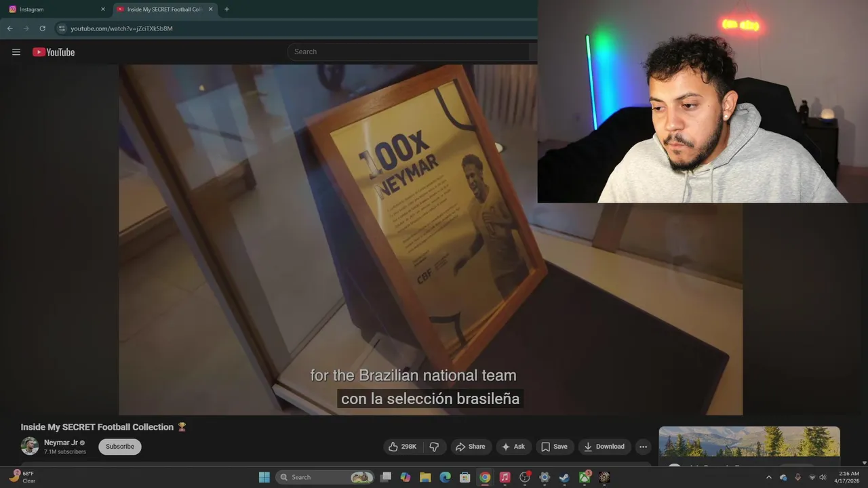This screenshot has width=868, height=488.
Task: Click the Neymar Jr channel avatar
Action: pyautogui.click(x=30, y=446)
